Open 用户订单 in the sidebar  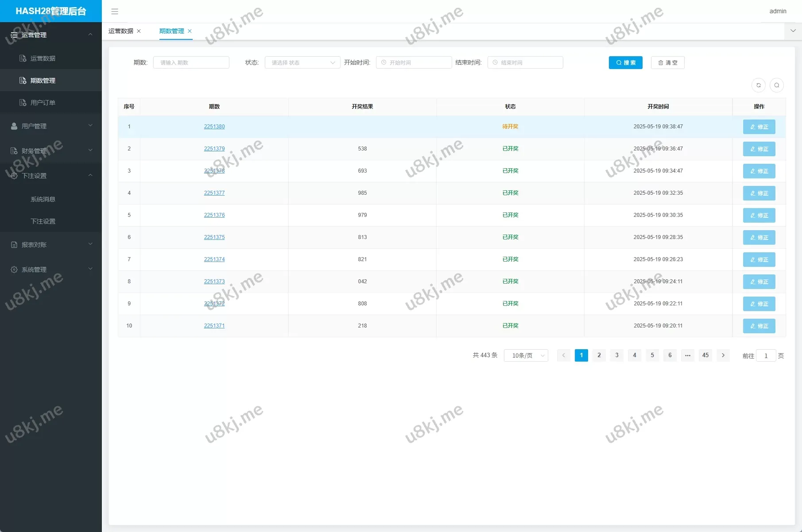pos(43,103)
